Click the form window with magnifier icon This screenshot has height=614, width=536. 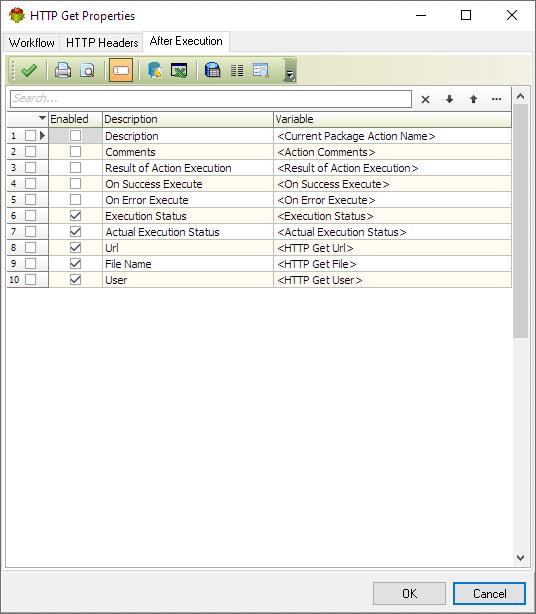point(261,70)
